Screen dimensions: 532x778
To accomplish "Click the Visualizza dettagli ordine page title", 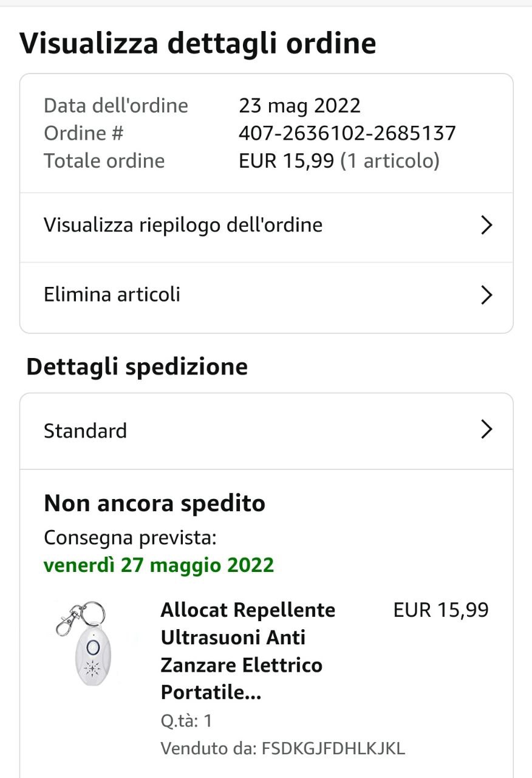I will pos(198,44).
